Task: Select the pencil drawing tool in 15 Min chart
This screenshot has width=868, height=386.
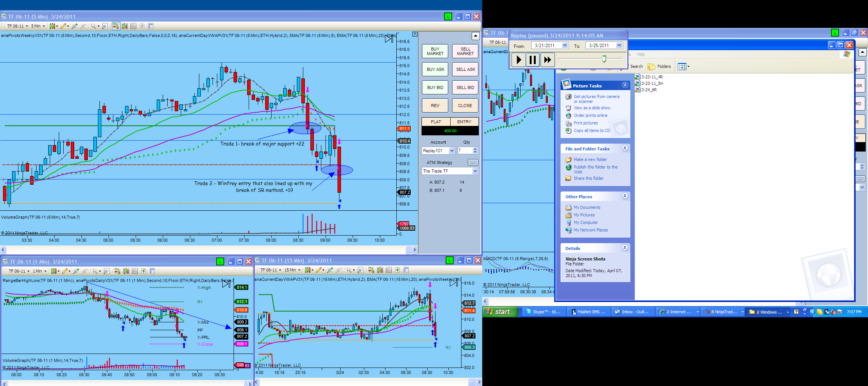Action: [x=319, y=270]
